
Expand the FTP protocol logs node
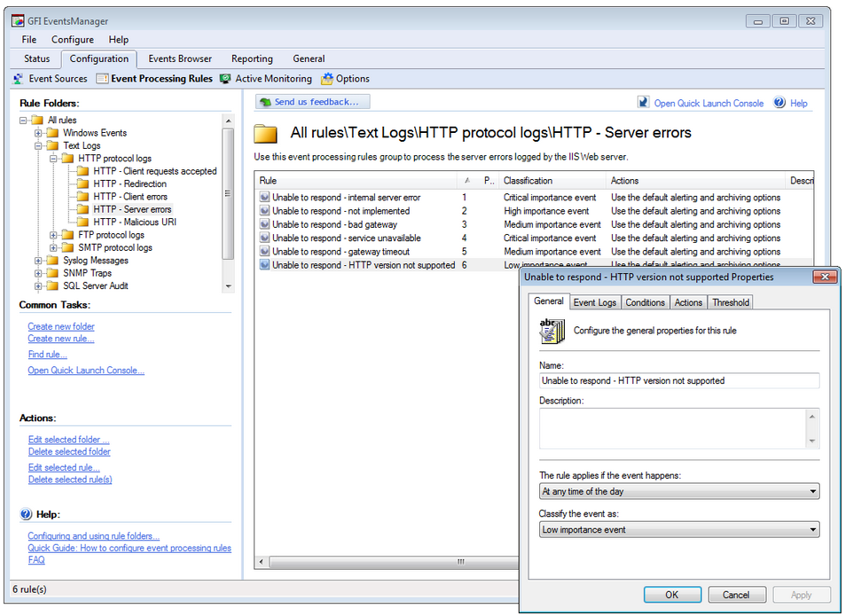53,235
